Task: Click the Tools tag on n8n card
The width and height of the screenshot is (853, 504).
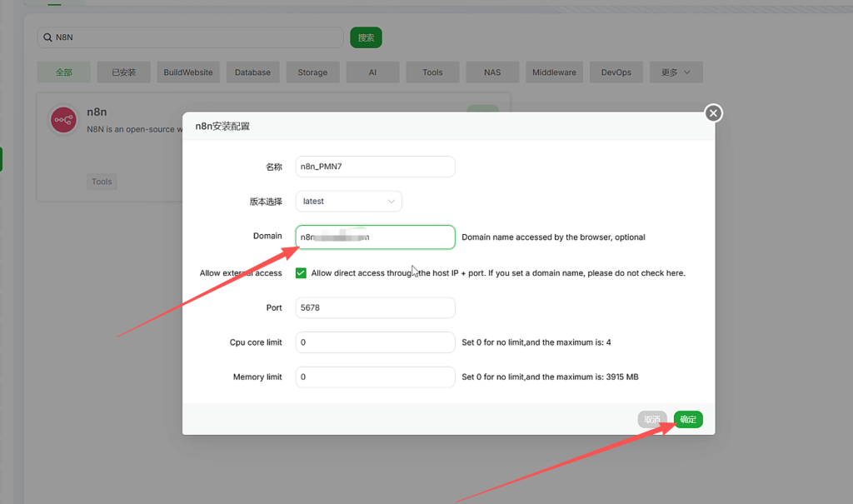Action: (102, 182)
